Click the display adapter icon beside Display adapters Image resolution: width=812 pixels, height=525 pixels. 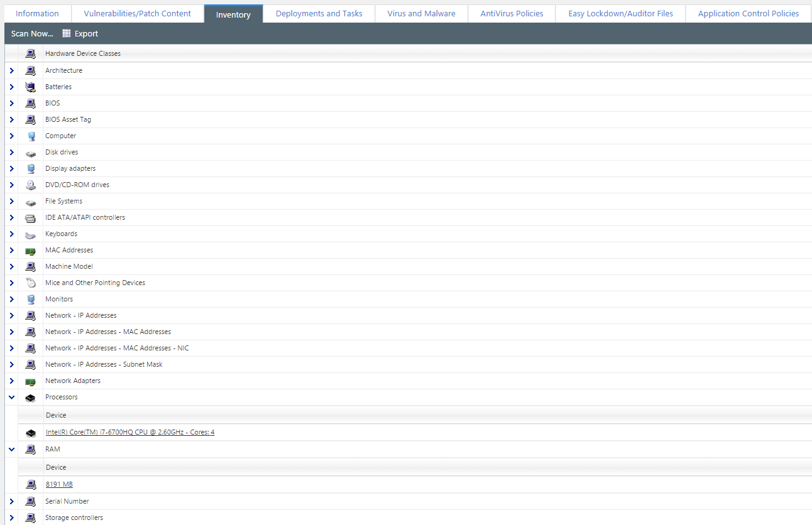(x=30, y=168)
